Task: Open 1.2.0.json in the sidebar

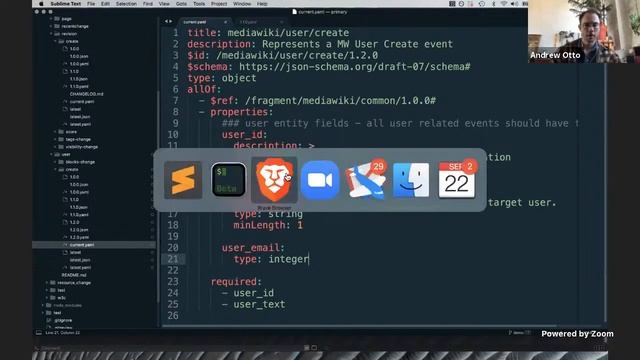Action: [79, 230]
